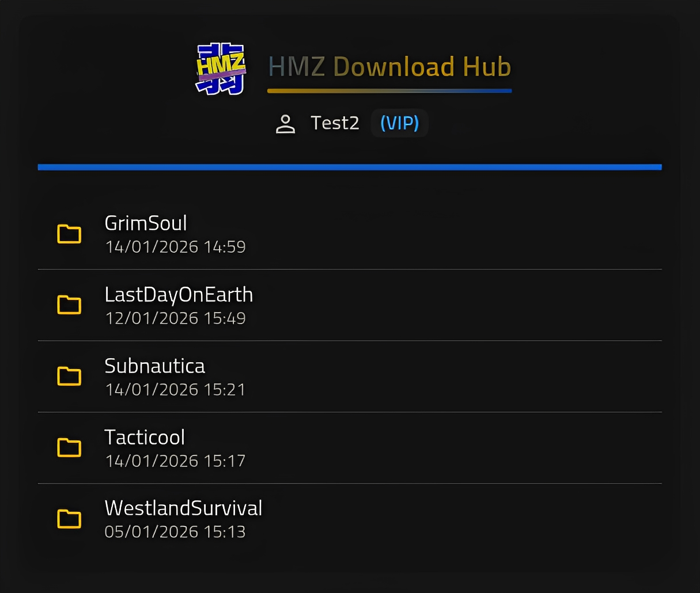Image resolution: width=700 pixels, height=593 pixels.
Task: Click the blue progress bar
Action: point(350,168)
